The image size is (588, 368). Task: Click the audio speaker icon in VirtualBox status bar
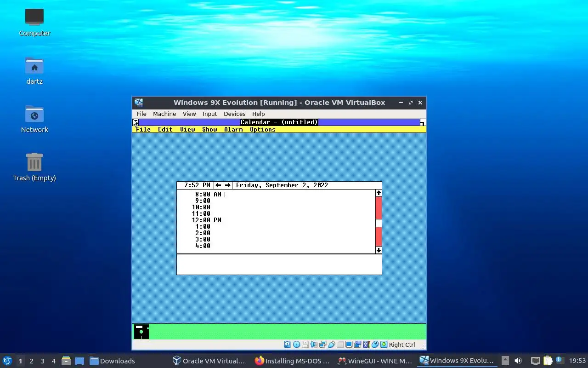[314, 345]
